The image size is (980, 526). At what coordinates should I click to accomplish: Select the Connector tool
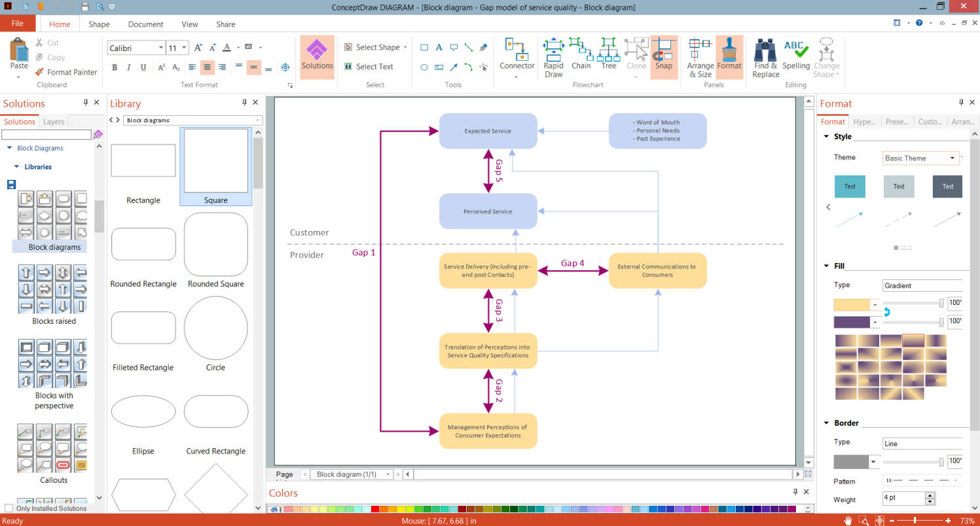click(x=517, y=56)
